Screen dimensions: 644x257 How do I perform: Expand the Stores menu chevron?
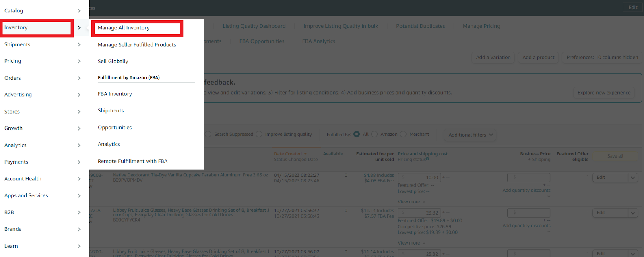pyautogui.click(x=79, y=112)
